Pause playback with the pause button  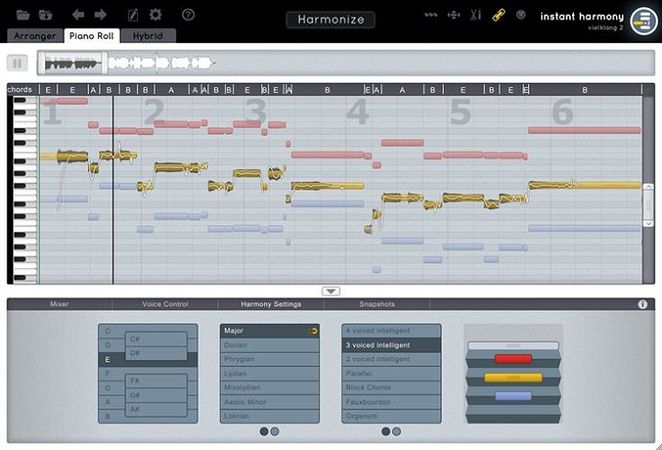[18, 62]
